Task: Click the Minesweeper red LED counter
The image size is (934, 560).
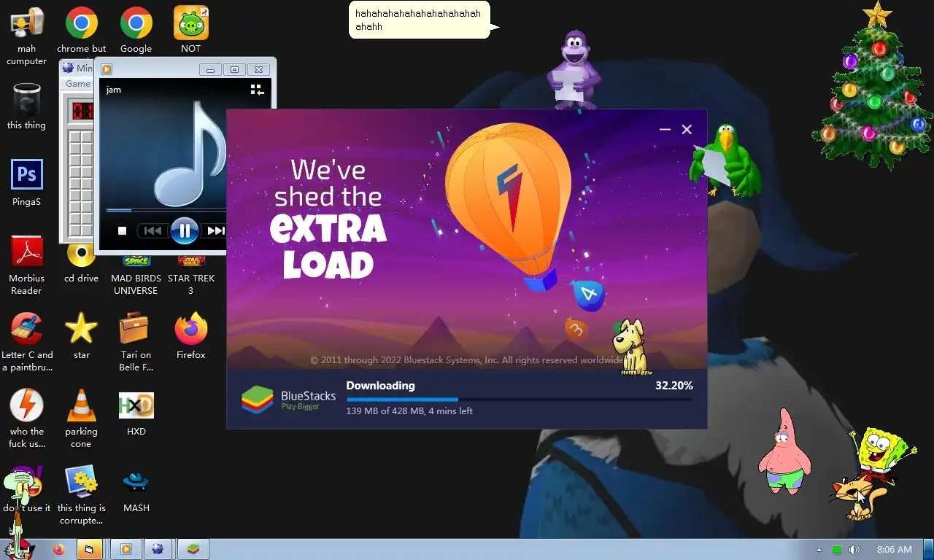Action: point(82,111)
